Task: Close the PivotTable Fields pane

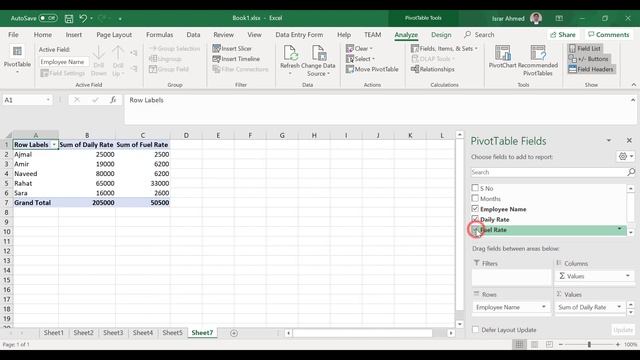Action: click(629, 140)
